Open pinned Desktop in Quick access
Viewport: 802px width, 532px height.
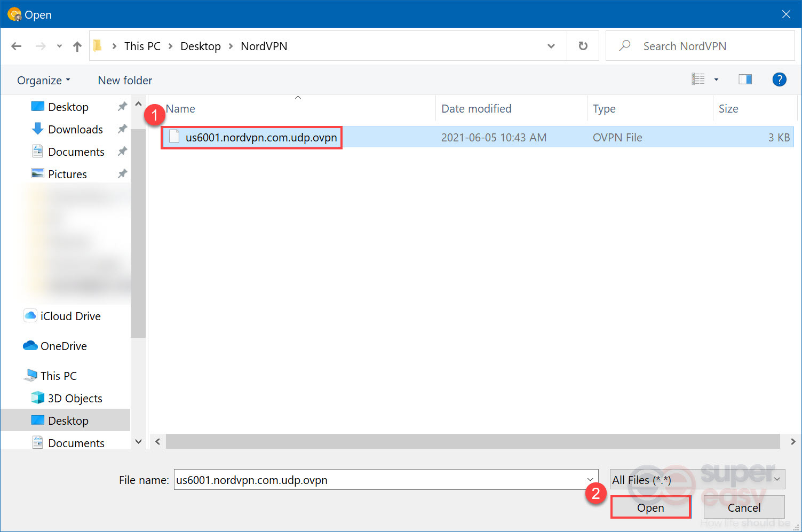point(68,107)
